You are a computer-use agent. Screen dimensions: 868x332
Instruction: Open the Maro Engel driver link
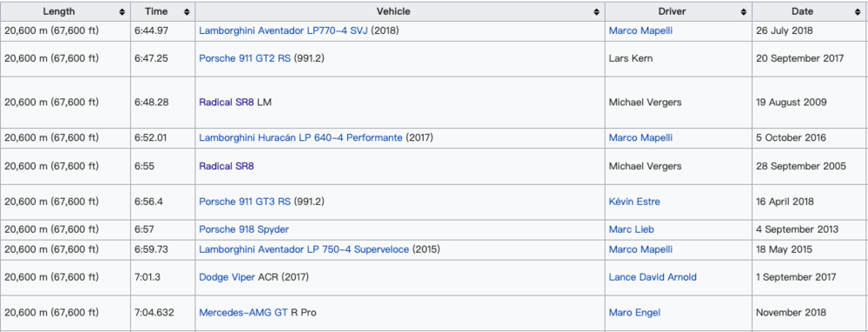click(x=635, y=313)
